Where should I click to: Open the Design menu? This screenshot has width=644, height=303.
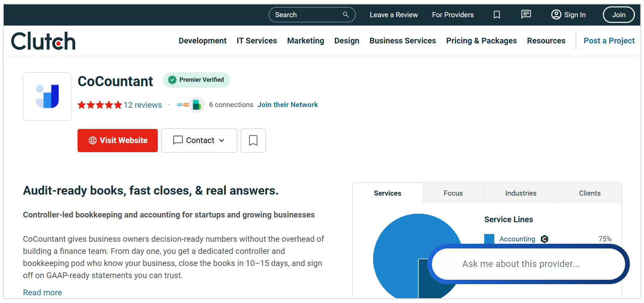click(x=347, y=41)
